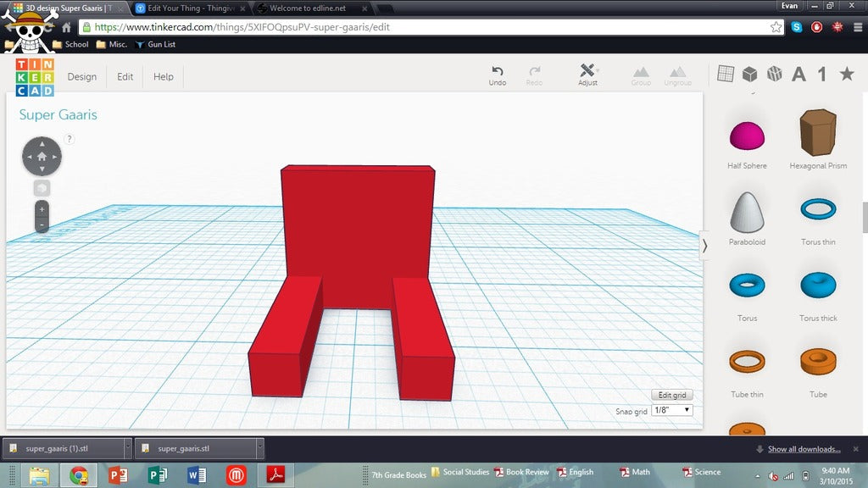The height and width of the screenshot is (488, 868).
Task: Collapse the shapes panel with the chevron
Action: 704,246
